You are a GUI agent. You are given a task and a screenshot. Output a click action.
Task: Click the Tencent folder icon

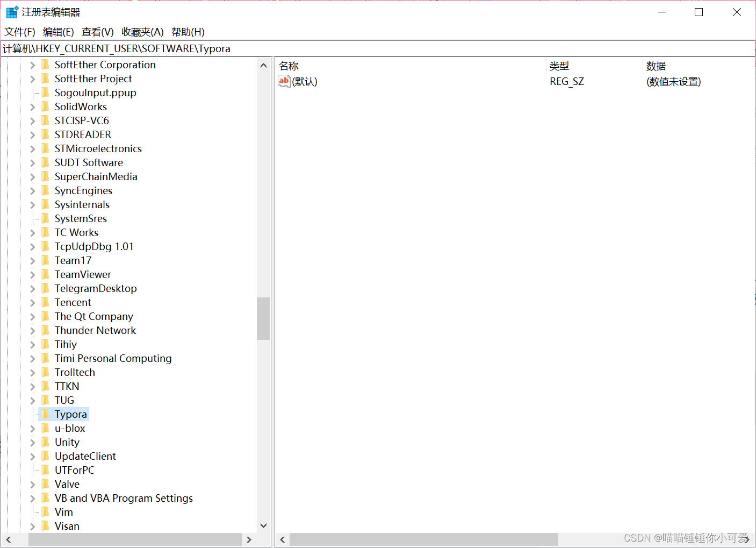click(x=46, y=302)
